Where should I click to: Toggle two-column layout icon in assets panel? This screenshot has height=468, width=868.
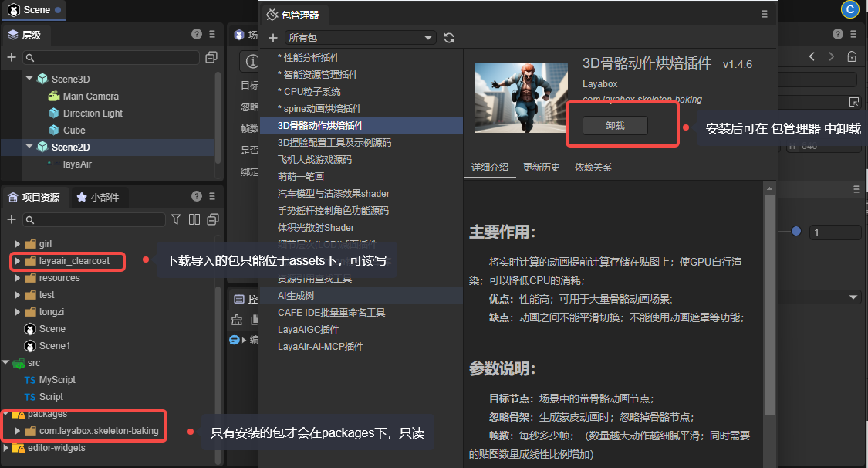tap(194, 220)
